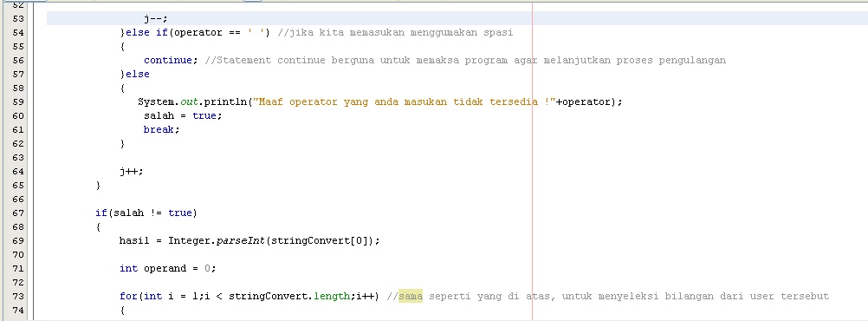Click 'stringConvert.length' on line 73
This screenshot has width=868, height=321.
point(289,296)
